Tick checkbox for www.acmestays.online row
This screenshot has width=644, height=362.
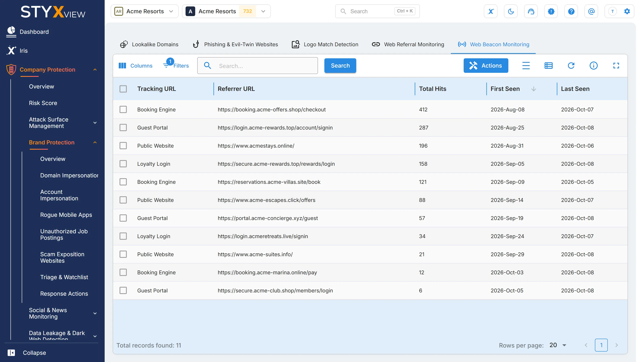pos(123,146)
